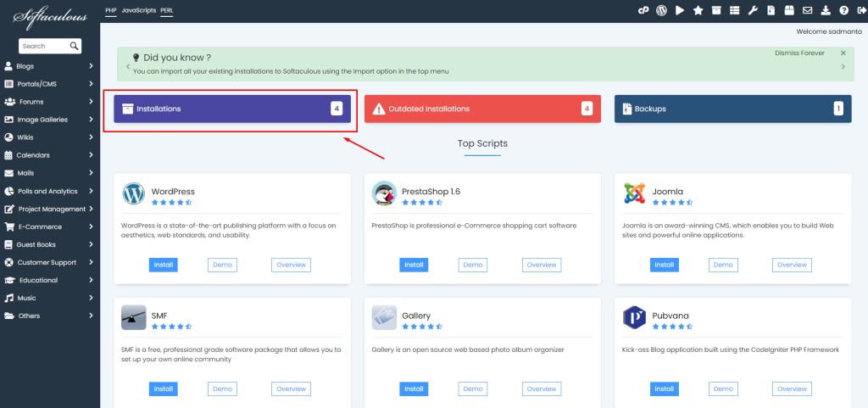This screenshot has width=868, height=408.
Task: Switch to the JavaScripts tab
Action: click(x=138, y=10)
